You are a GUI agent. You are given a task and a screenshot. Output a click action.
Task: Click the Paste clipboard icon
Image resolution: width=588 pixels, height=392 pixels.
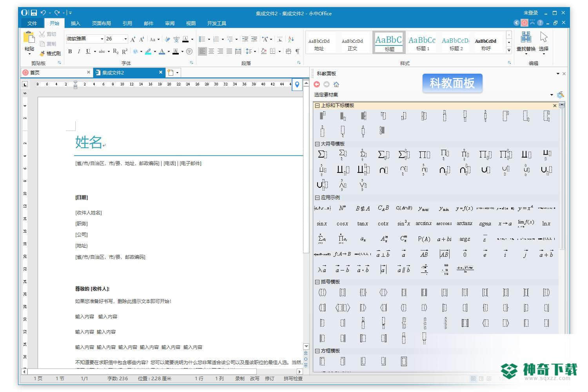pyautogui.click(x=29, y=38)
